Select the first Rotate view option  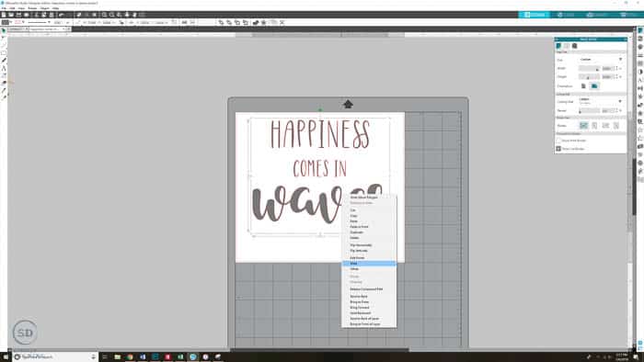(x=583, y=126)
